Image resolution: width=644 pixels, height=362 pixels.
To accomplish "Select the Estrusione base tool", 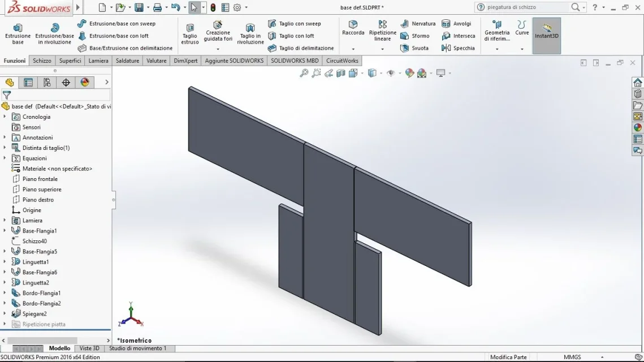I will point(18,34).
